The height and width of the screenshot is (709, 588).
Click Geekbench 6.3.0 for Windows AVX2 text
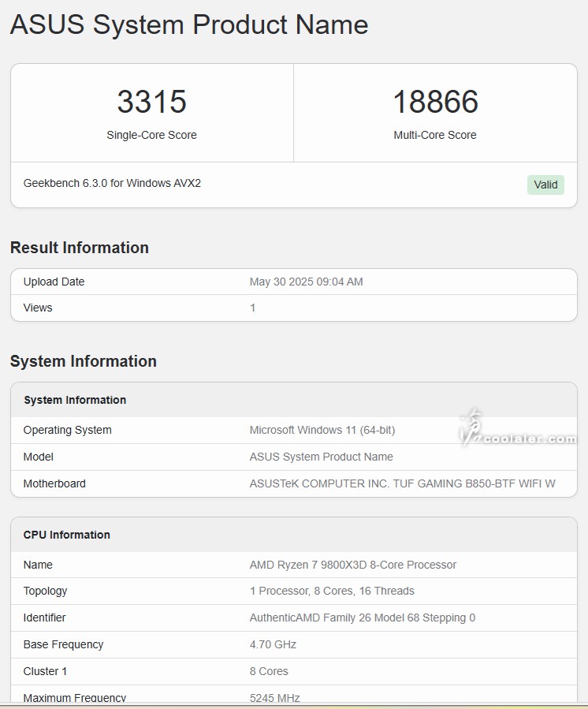tap(112, 183)
